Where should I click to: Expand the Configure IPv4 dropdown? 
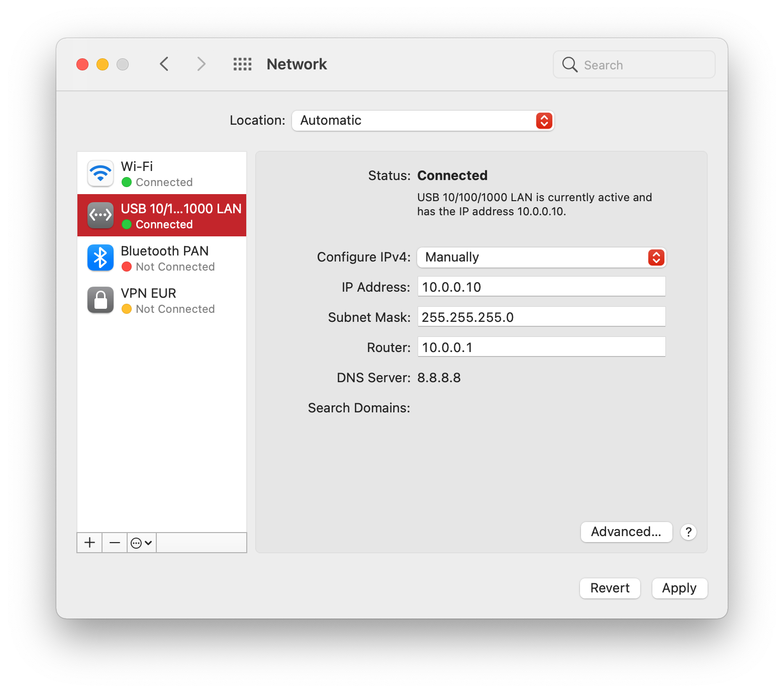541,257
